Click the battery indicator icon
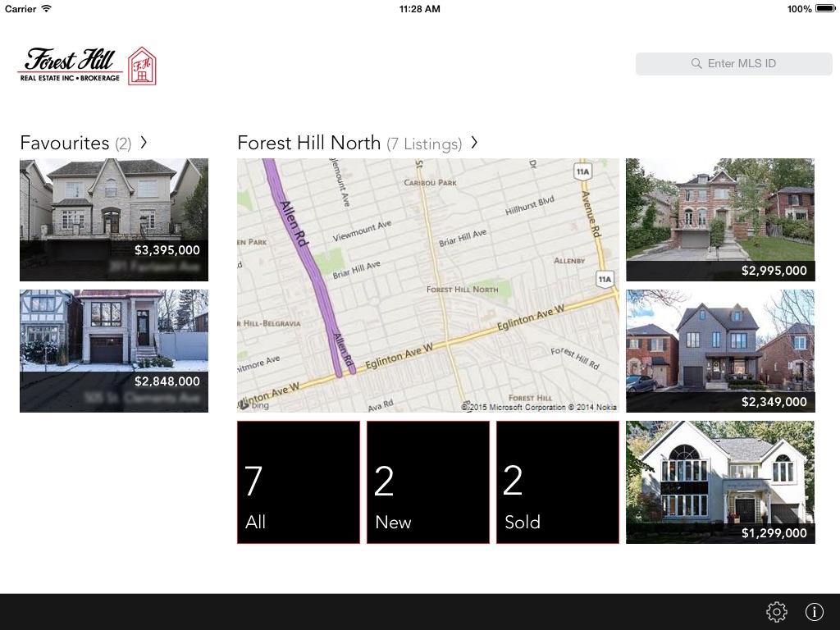840x630 pixels. [825, 8]
